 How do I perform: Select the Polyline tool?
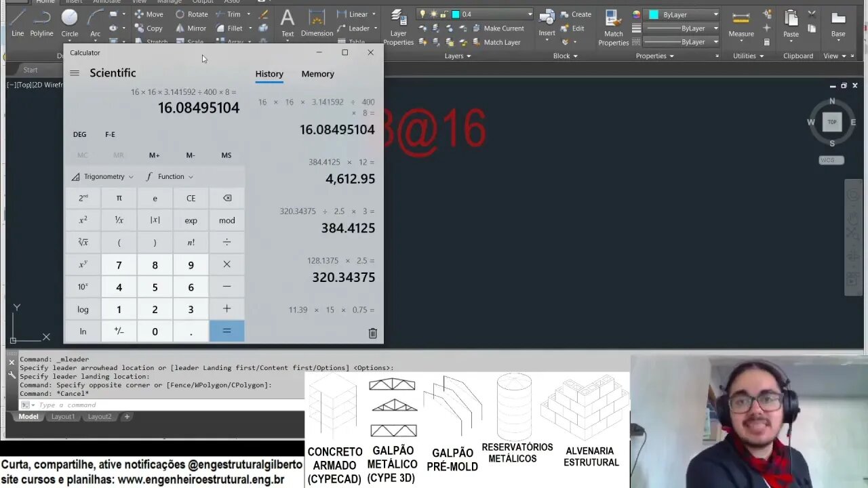[41, 22]
